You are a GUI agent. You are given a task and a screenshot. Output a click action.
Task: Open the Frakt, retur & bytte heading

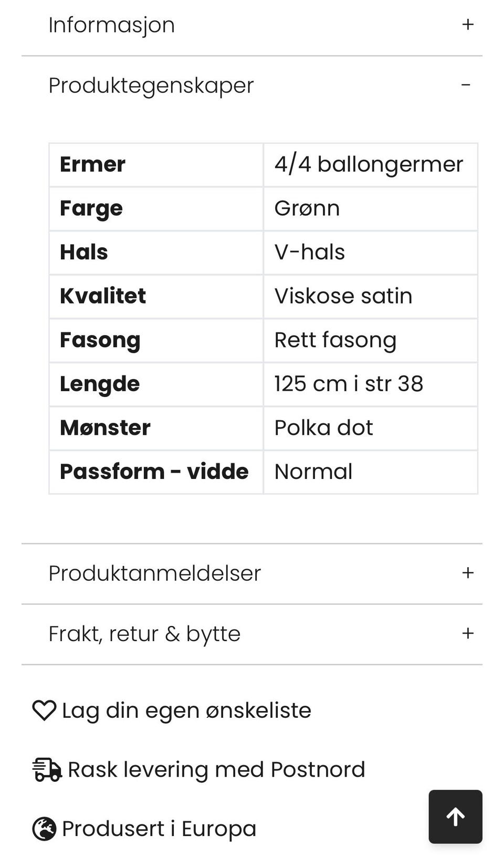(x=144, y=634)
